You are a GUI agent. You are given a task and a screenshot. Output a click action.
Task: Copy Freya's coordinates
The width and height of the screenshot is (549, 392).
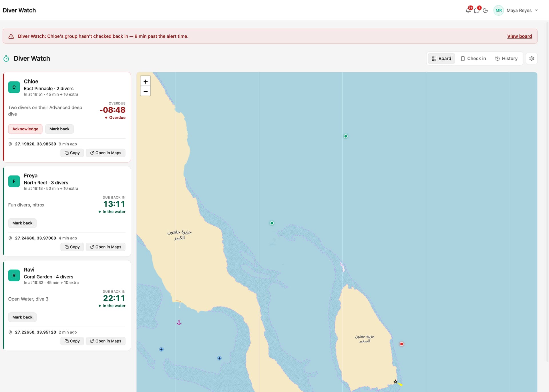[x=72, y=247]
